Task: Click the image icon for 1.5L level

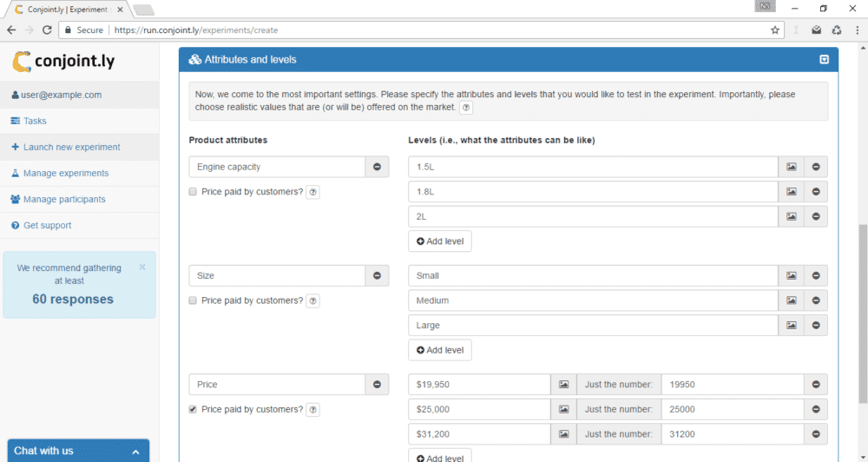Action: pos(791,167)
